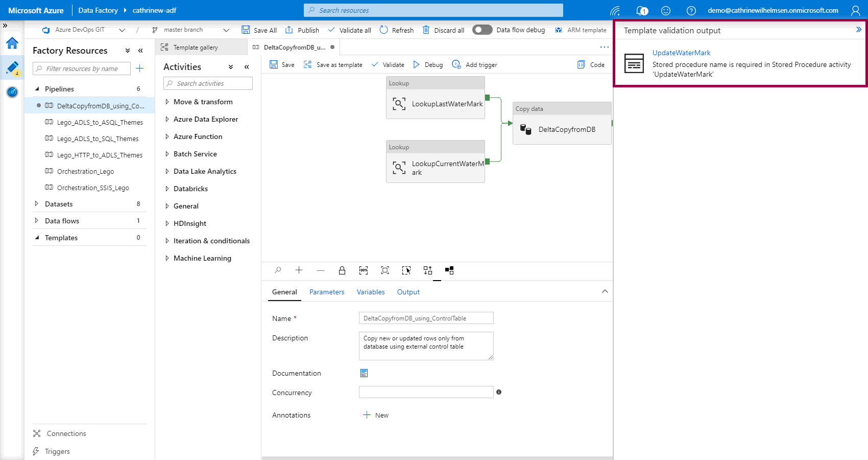Open the Author pencil icon in sidebar
868x460 pixels.
(12, 67)
